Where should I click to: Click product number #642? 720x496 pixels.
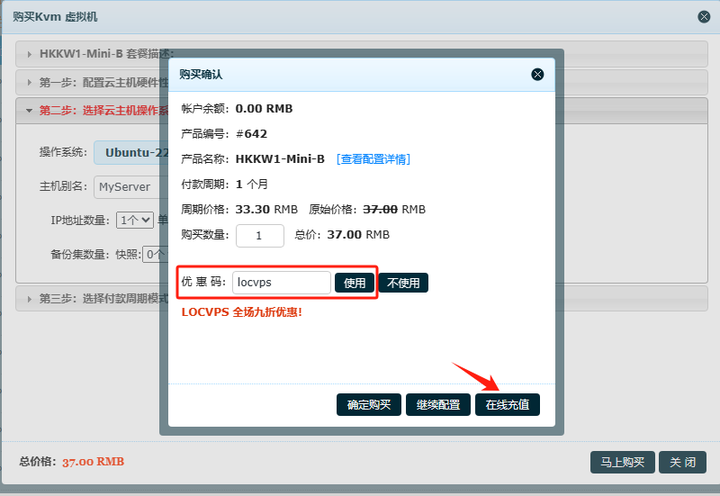point(251,134)
